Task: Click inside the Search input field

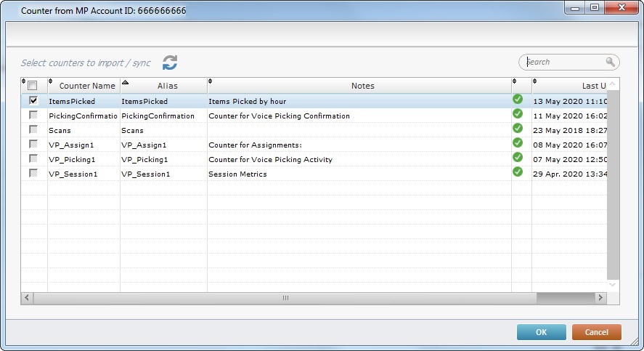Action: (563, 62)
